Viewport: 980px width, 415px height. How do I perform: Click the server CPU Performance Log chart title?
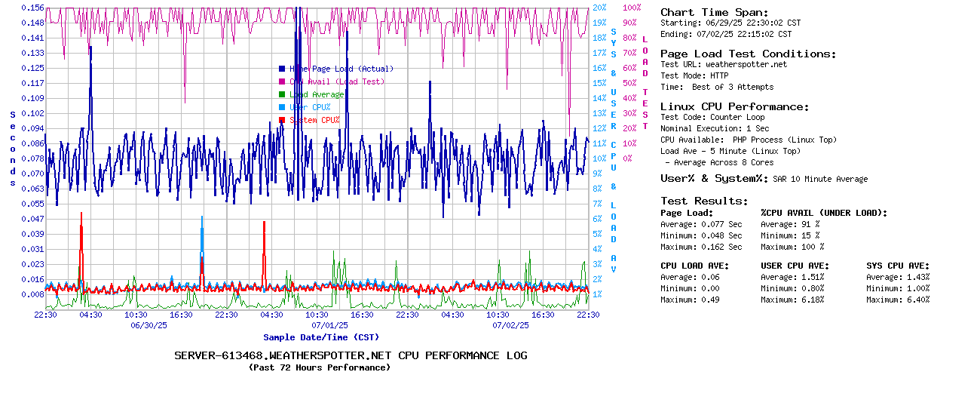point(351,355)
